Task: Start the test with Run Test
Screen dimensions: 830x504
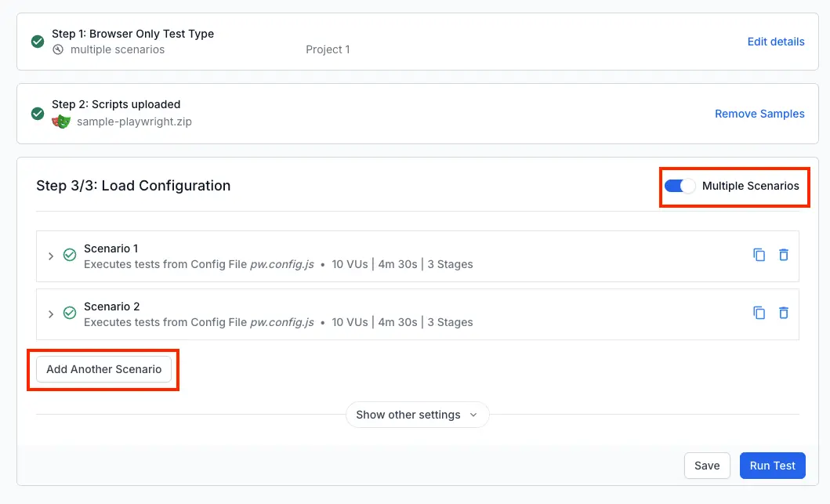Action: coord(772,465)
